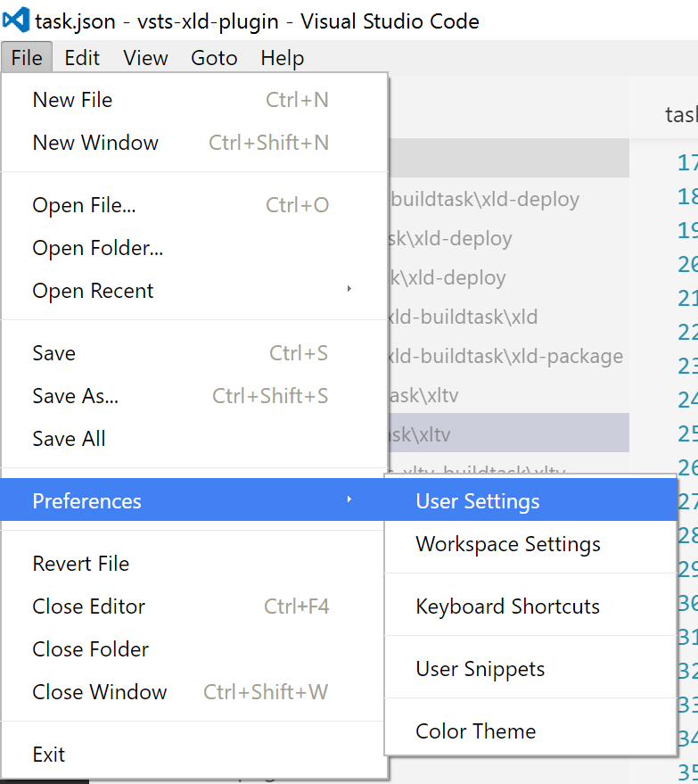Choose New File from the File menu
Screen dimensions: 698x784
click(x=194, y=100)
